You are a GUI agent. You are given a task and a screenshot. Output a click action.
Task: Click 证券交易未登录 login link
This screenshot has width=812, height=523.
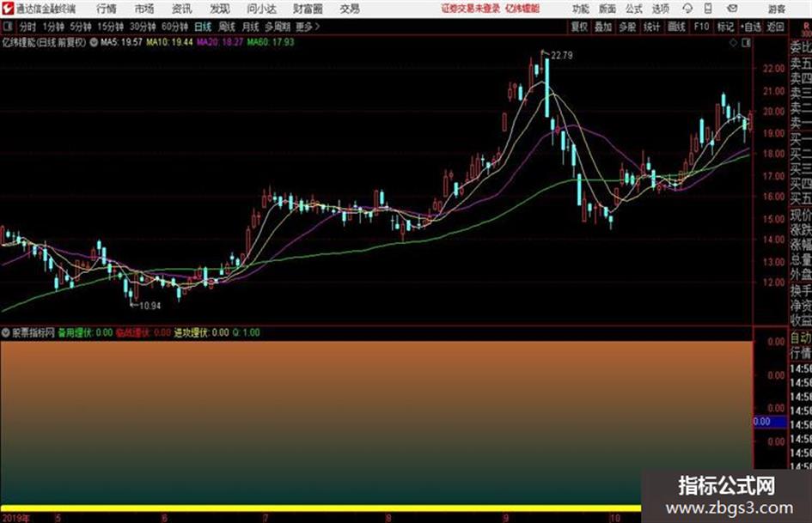[471, 9]
